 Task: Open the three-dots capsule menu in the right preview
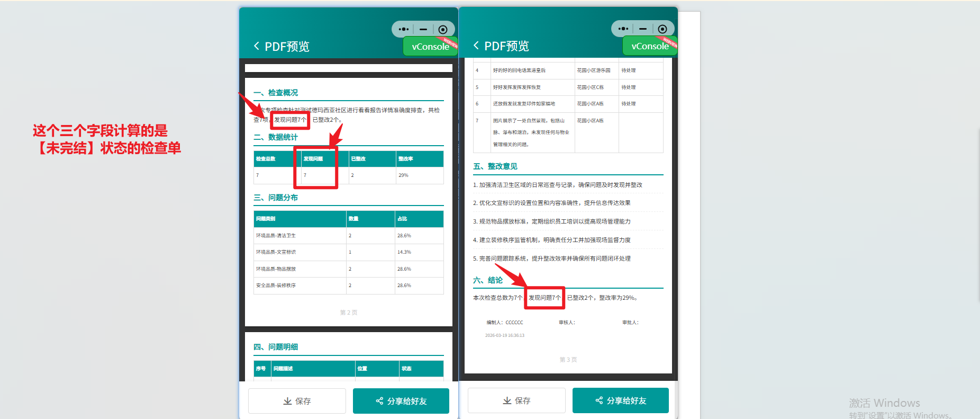pos(623,29)
